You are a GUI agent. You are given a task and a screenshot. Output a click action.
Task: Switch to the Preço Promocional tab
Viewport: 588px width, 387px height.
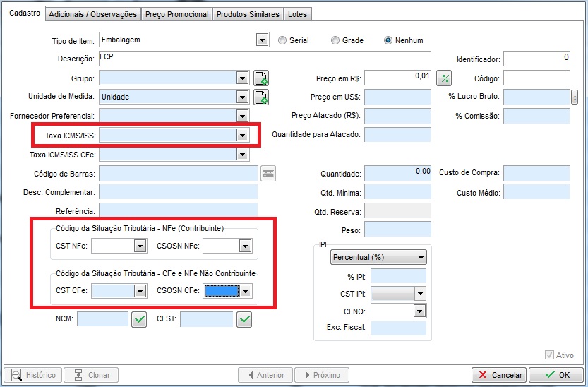(176, 14)
